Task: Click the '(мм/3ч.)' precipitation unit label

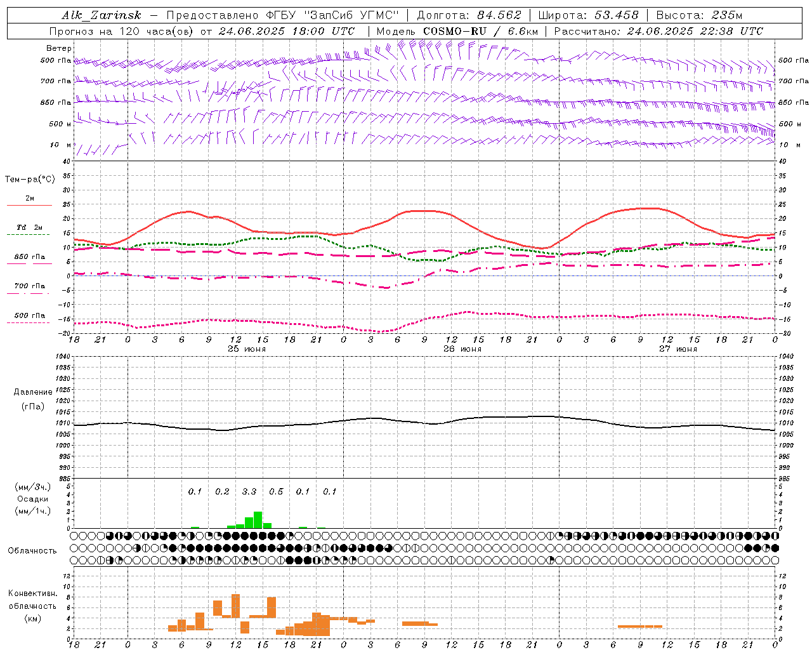Action: [x=32, y=487]
